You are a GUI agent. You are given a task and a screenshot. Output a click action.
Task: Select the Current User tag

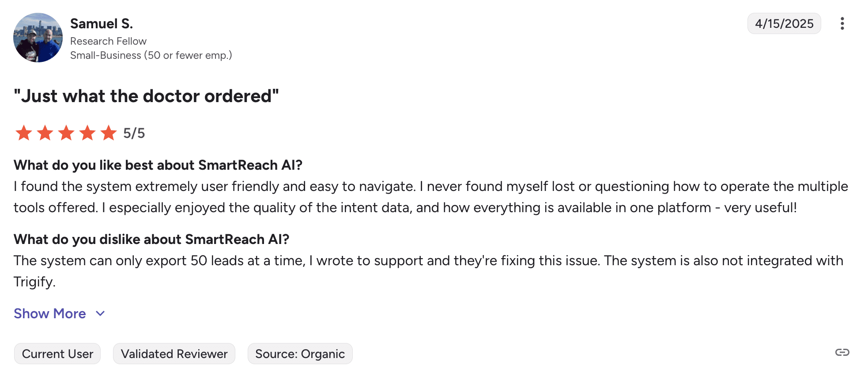click(x=57, y=354)
